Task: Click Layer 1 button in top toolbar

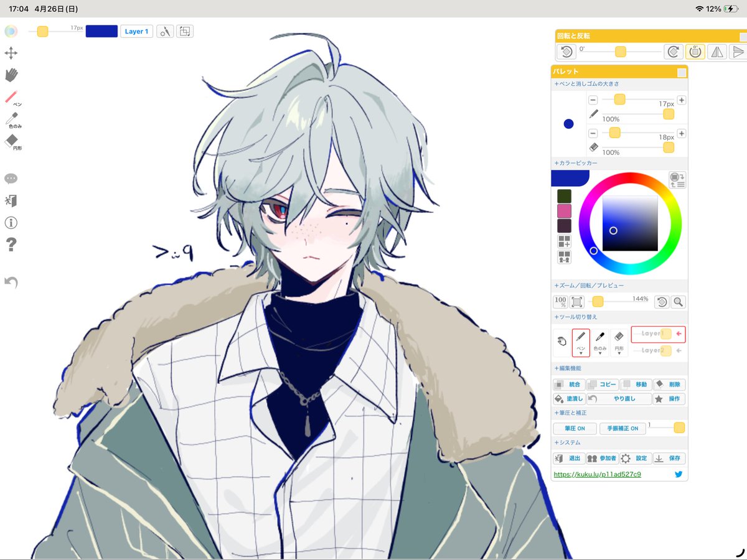Action: pos(136,31)
